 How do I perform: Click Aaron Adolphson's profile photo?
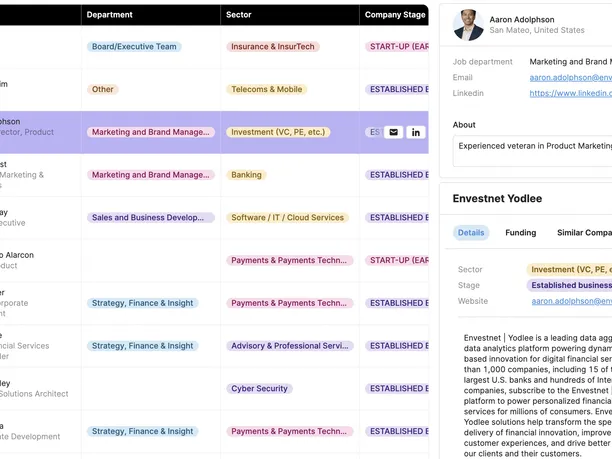(x=468, y=25)
